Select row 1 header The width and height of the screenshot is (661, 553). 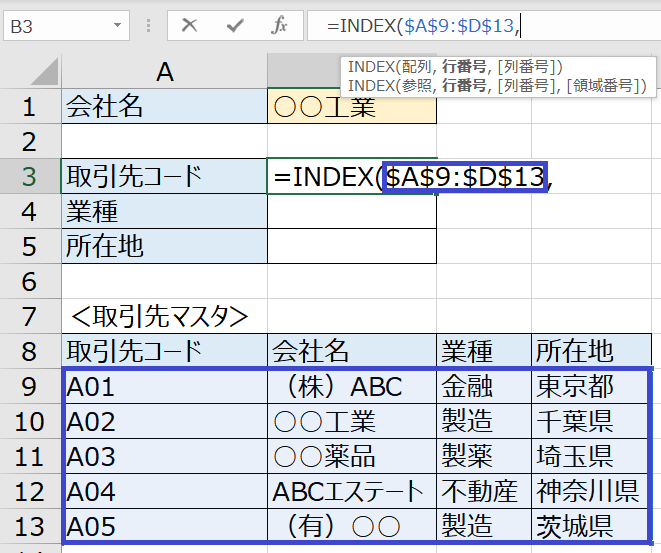tap(30, 106)
